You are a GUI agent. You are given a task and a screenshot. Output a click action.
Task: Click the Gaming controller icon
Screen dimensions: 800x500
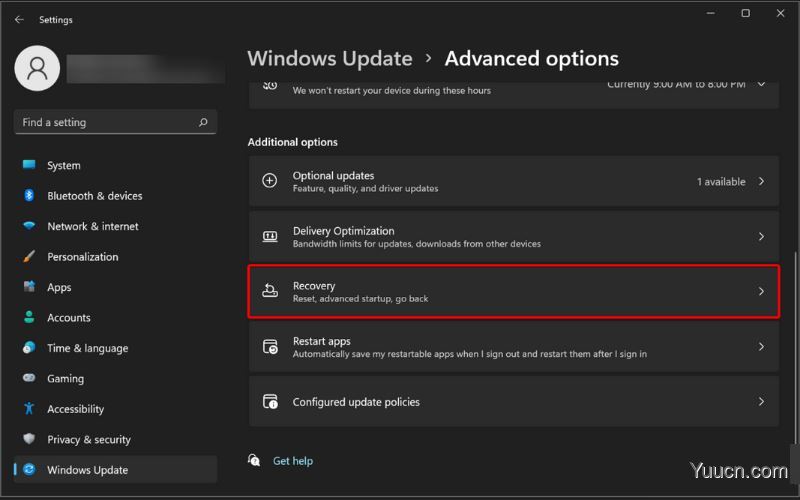(x=29, y=378)
